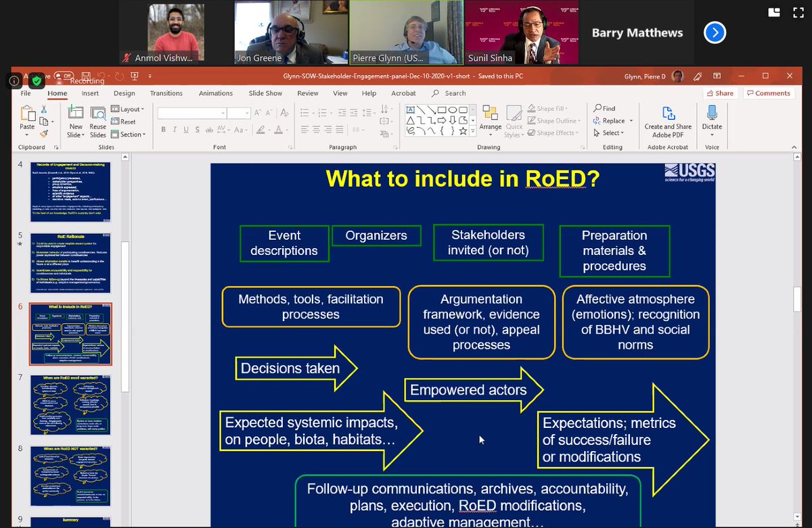Click Start From Beginning presentation icon

tap(135, 76)
